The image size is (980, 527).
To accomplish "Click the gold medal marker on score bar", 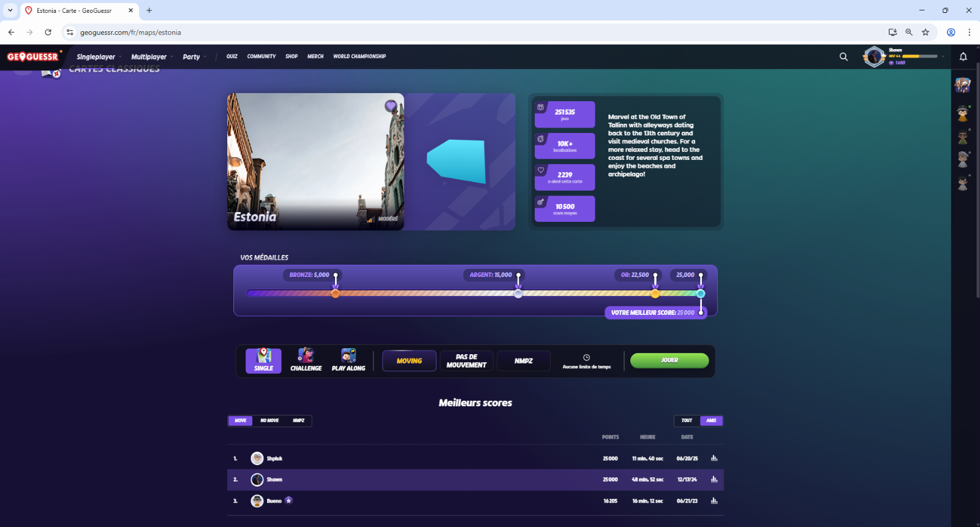I will click(x=655, y=294).
